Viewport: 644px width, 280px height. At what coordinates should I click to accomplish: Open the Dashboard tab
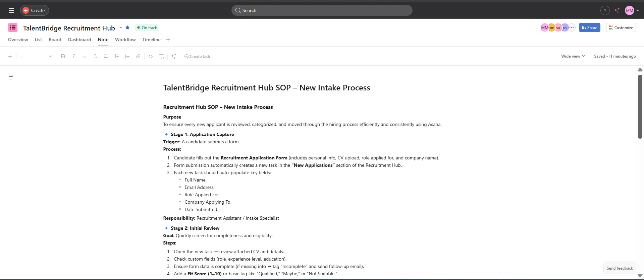coord(79,40)
